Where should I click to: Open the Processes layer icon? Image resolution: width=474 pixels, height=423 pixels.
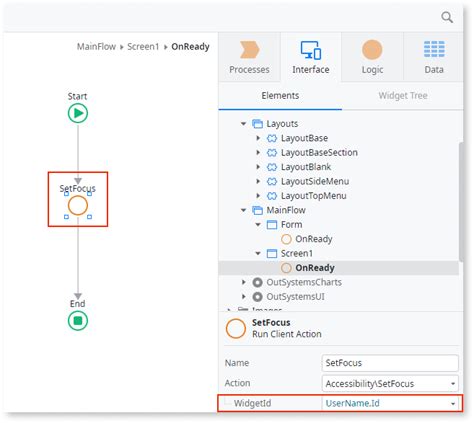tap(249, 50)
